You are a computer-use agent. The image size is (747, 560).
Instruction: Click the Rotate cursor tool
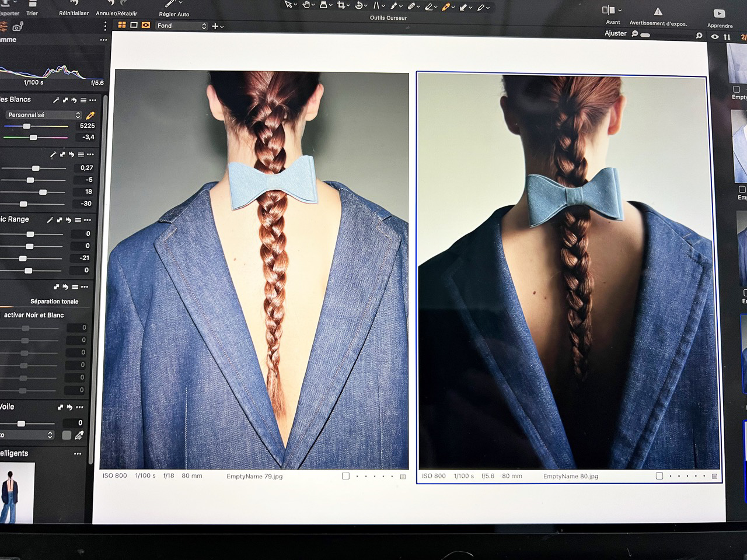(359, 6)
